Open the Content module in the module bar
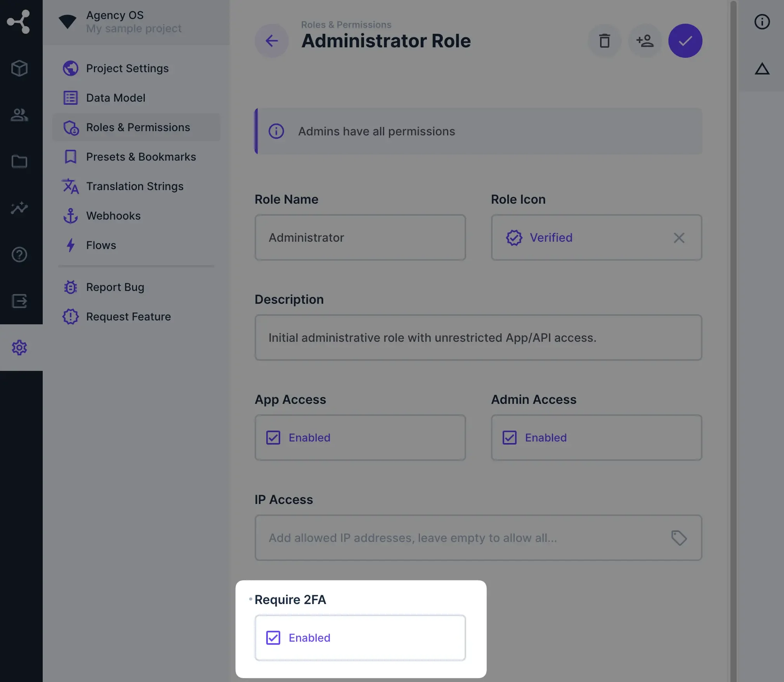 pyautogui.click(x=19, y=68)
